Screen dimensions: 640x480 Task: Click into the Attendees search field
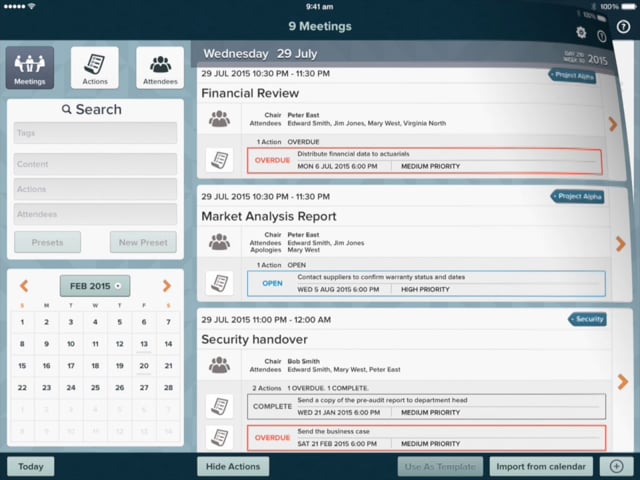point(96,214)
